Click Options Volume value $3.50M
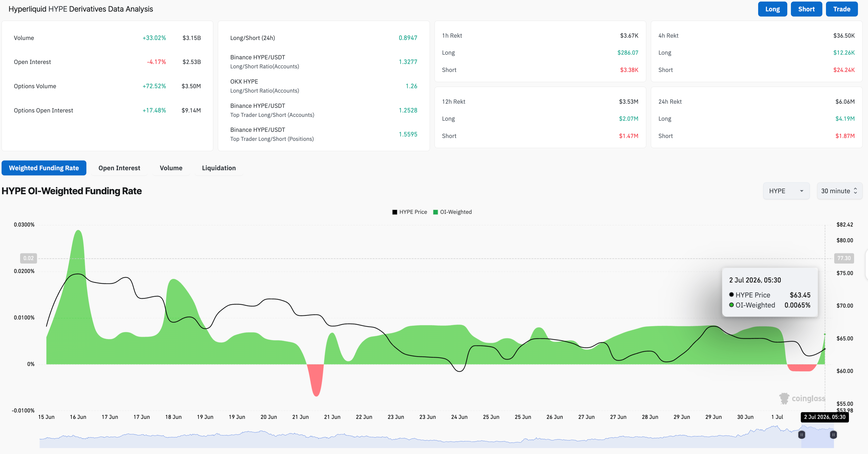This screenshot has width=868, height=454. [x=191, y=86]
